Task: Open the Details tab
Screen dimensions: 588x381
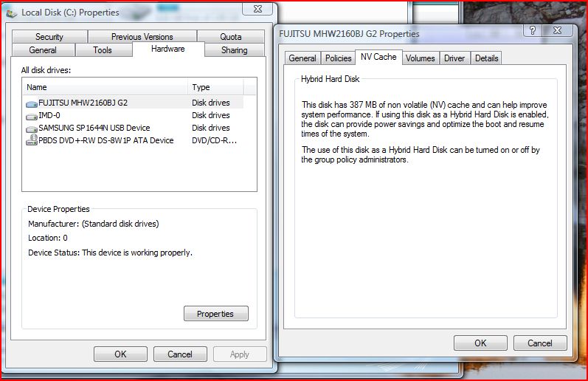Action: pyautogui.click(x=487, y=58)
